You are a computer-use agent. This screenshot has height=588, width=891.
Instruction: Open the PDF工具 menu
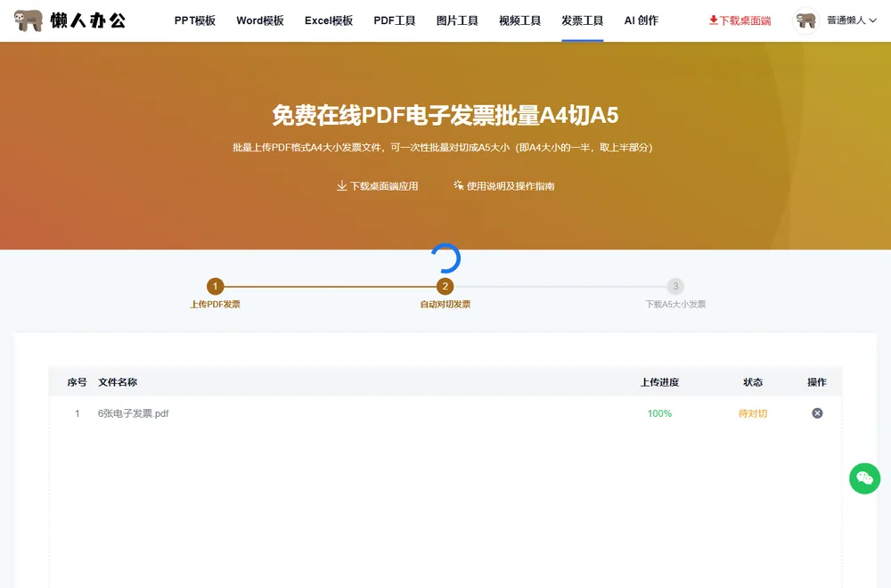tap(395, 20)
